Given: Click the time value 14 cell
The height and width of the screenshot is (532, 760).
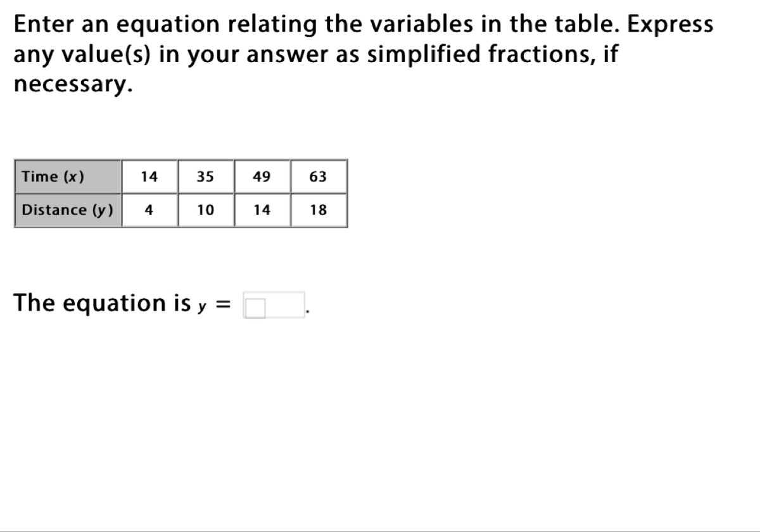Looking at the screenshot, I should coord(149,177).
